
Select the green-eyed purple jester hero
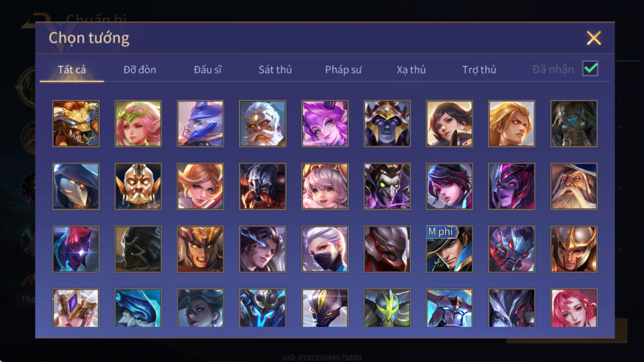[x=387, y=186]
